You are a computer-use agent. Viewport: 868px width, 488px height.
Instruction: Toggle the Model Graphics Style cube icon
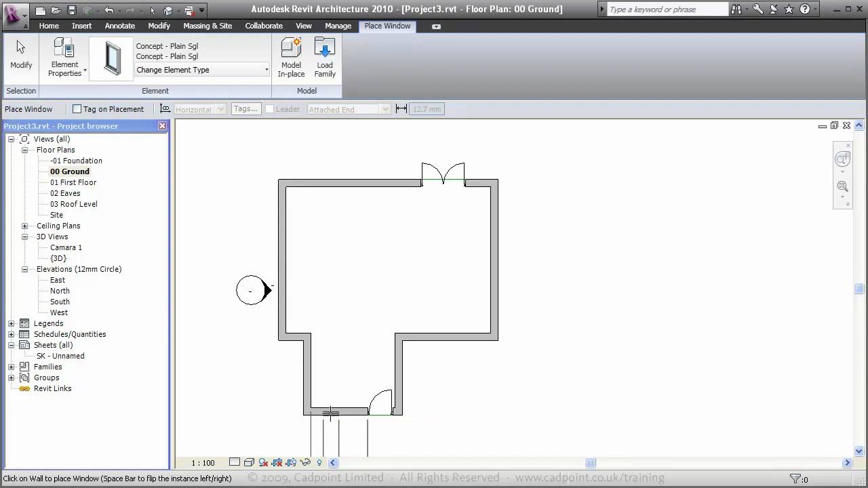tap(249, 462)
